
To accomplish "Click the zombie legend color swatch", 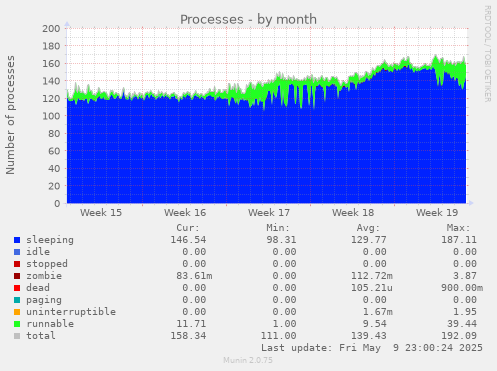I will pos(17,276).
